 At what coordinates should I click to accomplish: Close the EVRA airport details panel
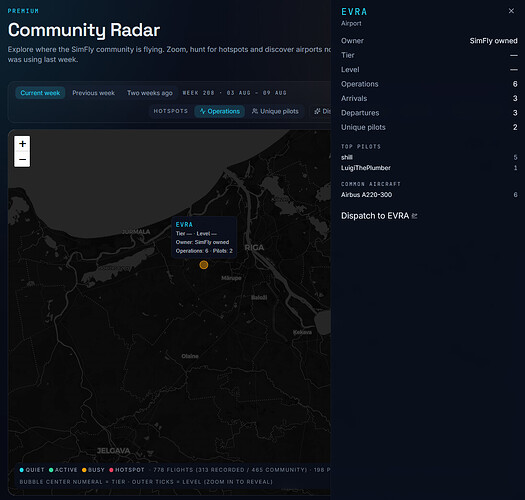tap(511, 11)
